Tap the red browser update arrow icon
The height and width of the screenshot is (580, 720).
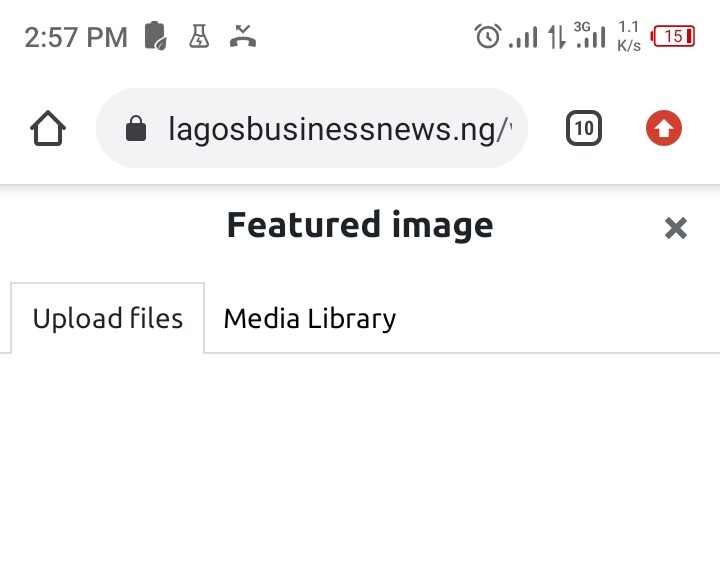click(664, 128)
